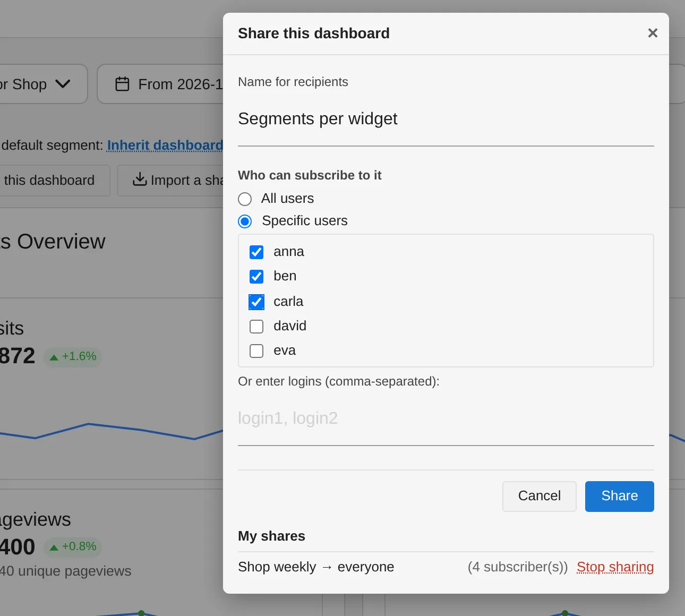
Task: Click Stop sharing for Shop weekly
Action: pyautogui.click(x=615, y=567)
